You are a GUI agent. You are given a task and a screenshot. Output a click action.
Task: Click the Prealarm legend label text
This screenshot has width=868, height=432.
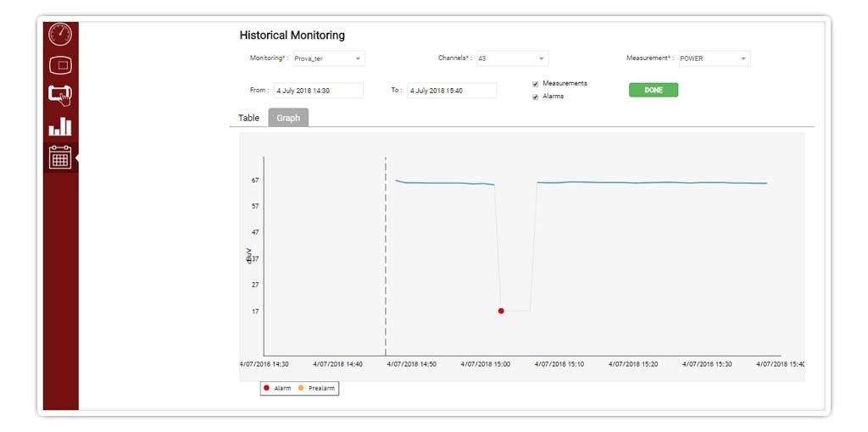[321, 388]
